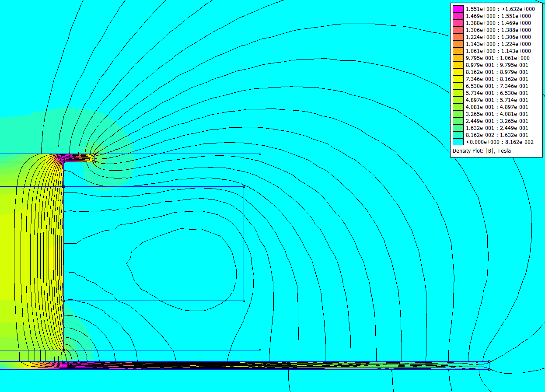
Task: Click the swatch beside 1.061e+000 : 1.143e+000
Action: tap(458, 51)
